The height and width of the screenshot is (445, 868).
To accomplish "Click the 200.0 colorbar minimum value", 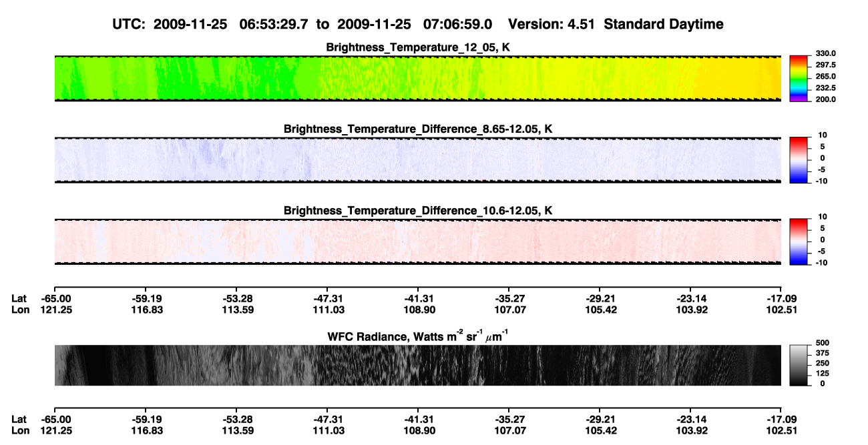I will point(825,99).
